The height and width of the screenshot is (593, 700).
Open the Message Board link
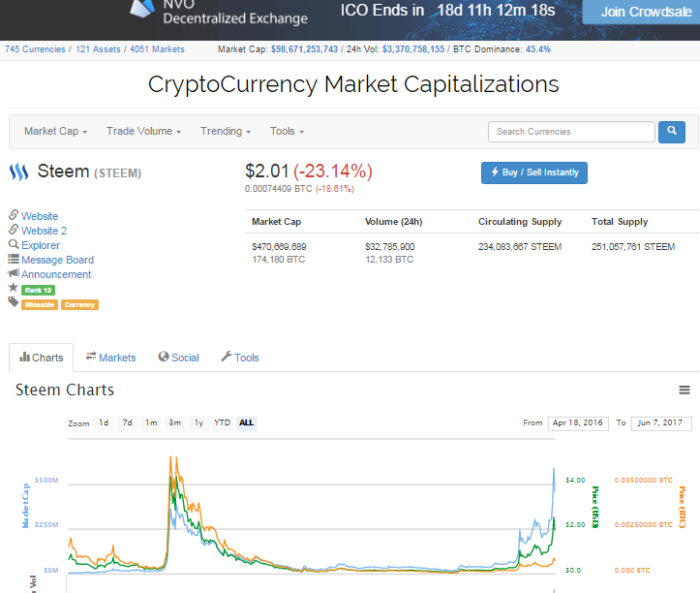point(57,260)
